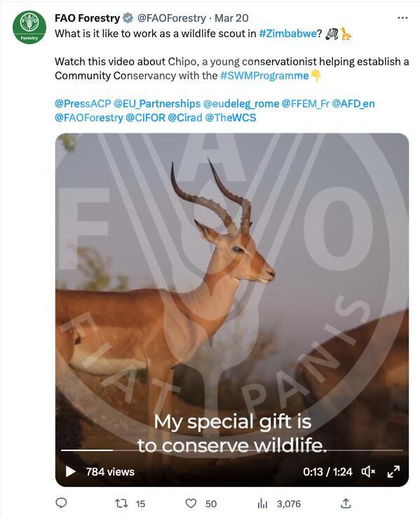Open the three-dot more options menu
Image resolution: width=420 pixels, height=517 pixels.
pos(402,18)
